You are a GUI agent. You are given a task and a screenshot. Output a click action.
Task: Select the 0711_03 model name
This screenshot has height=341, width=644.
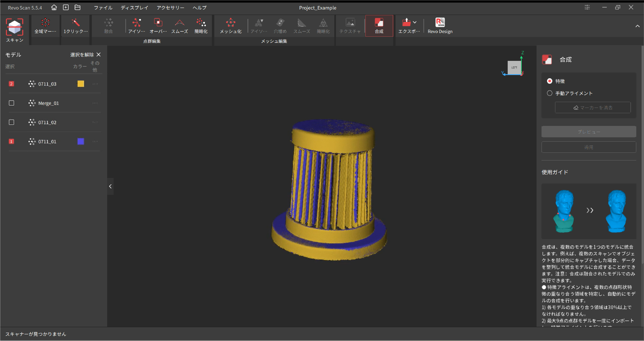pyautogui.click(x=47, y=84)
